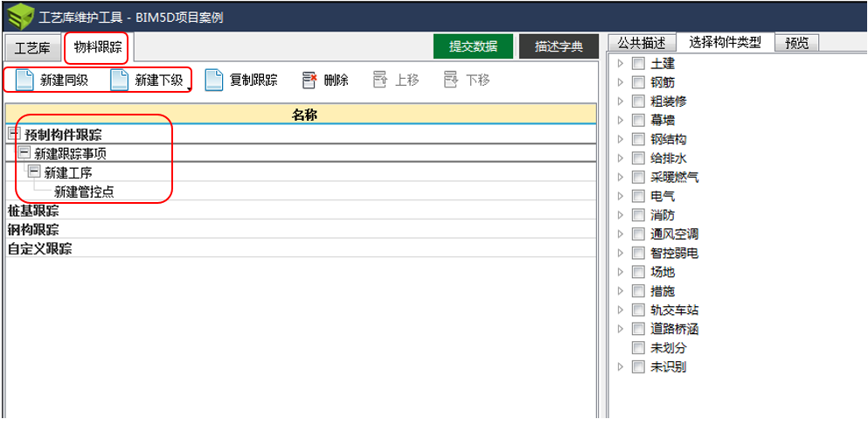
Task: Check the 钢筋 checkbox
Action: [x=638, y=82]
